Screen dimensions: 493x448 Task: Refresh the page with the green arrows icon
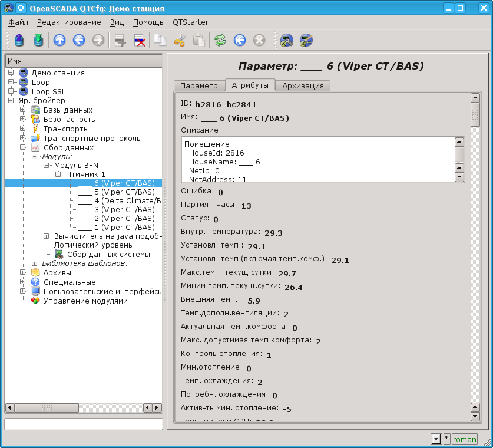click(220, 40)
